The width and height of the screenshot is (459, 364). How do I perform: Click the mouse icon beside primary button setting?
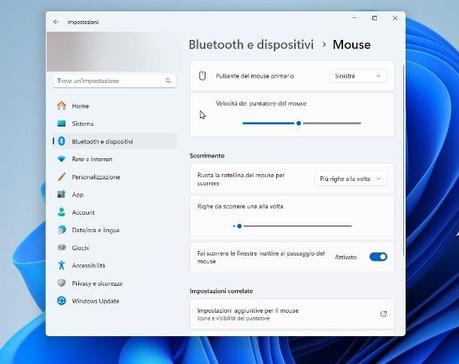click(202, 76)
